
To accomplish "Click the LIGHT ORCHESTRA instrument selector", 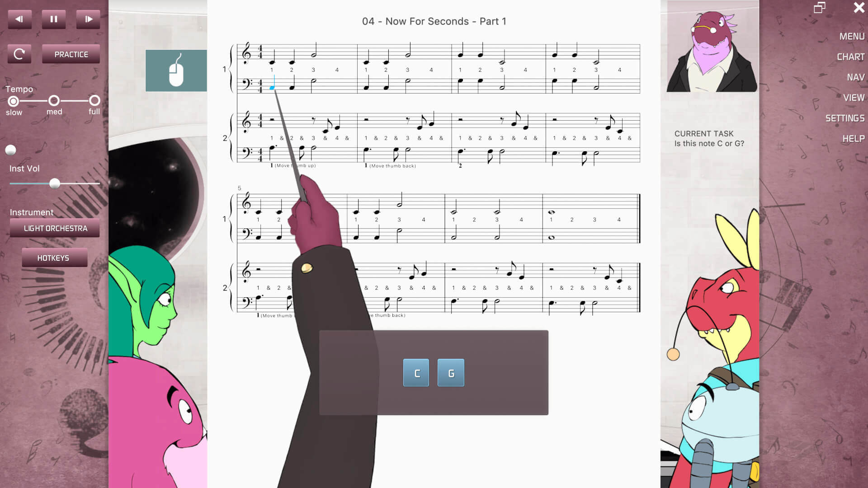I will click(56, 228).
